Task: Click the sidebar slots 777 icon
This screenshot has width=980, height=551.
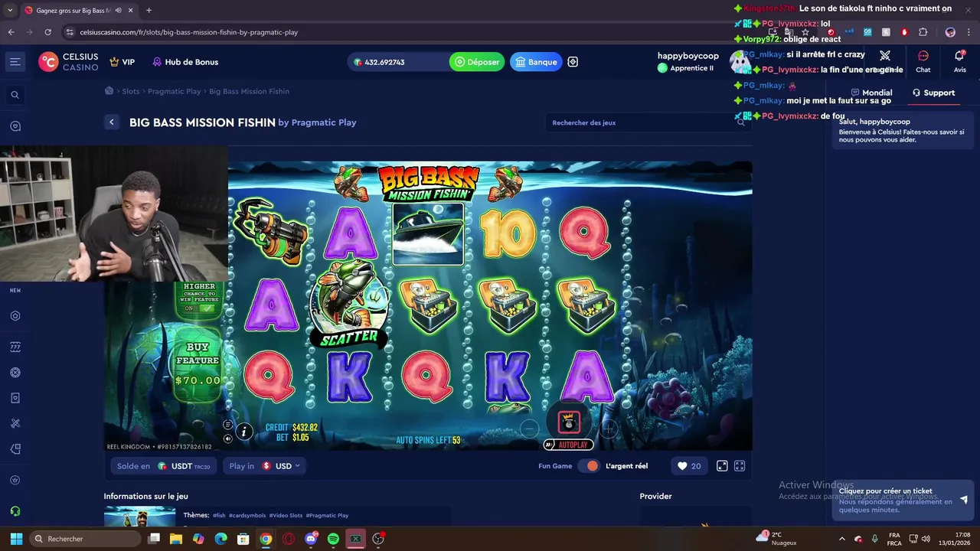Action: (x=15, y=347)
